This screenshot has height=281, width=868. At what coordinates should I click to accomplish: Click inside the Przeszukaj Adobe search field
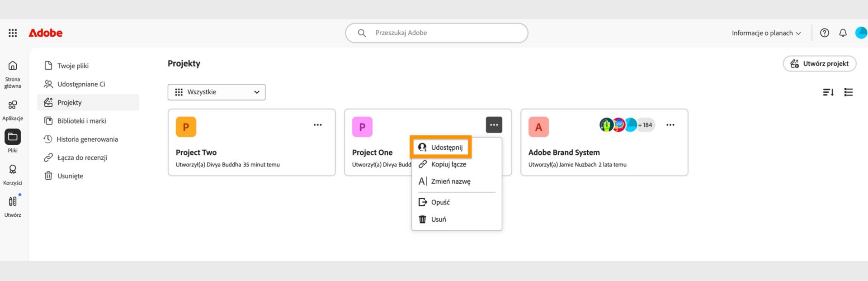point(436,33)
